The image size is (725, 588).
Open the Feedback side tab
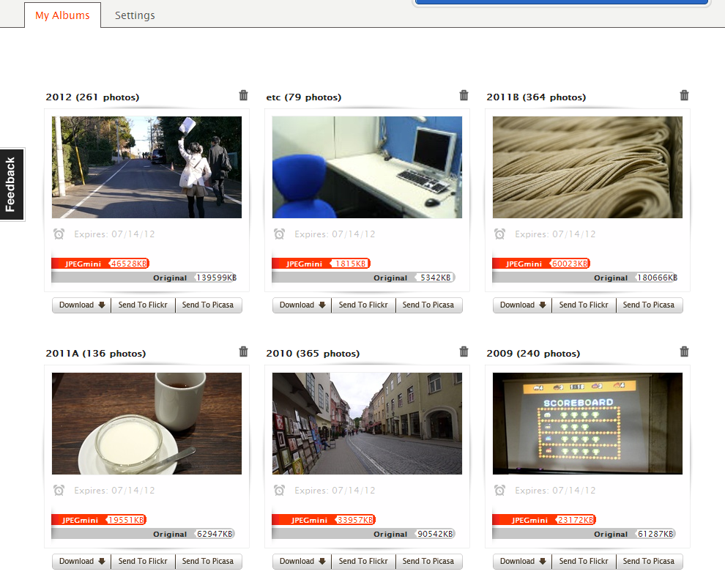11,185
